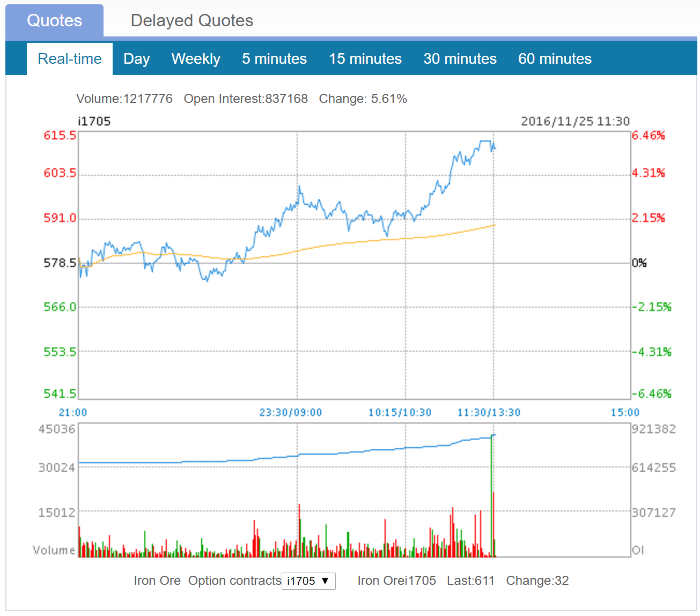
Task: Select the Real-time chart tab
Action: [70, 59]
